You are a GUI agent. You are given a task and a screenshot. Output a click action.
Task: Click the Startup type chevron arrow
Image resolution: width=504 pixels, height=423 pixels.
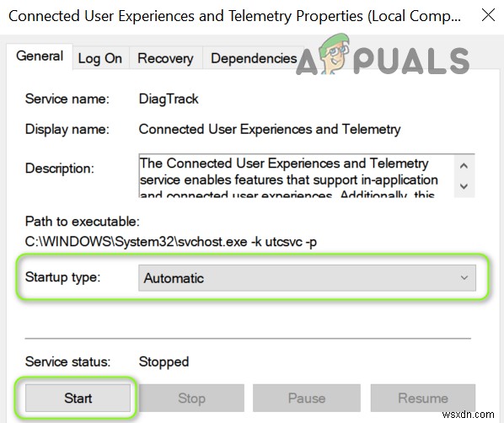tap(464, 278)
